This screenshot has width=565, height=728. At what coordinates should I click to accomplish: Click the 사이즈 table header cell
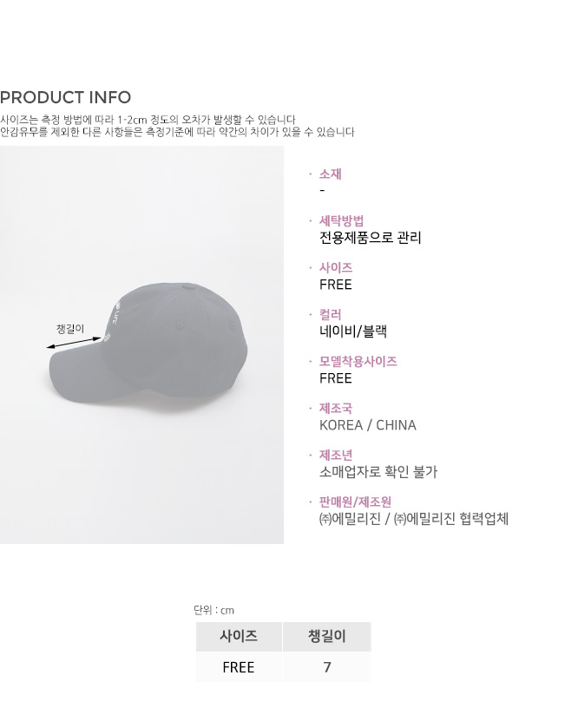tap(239, 637)
